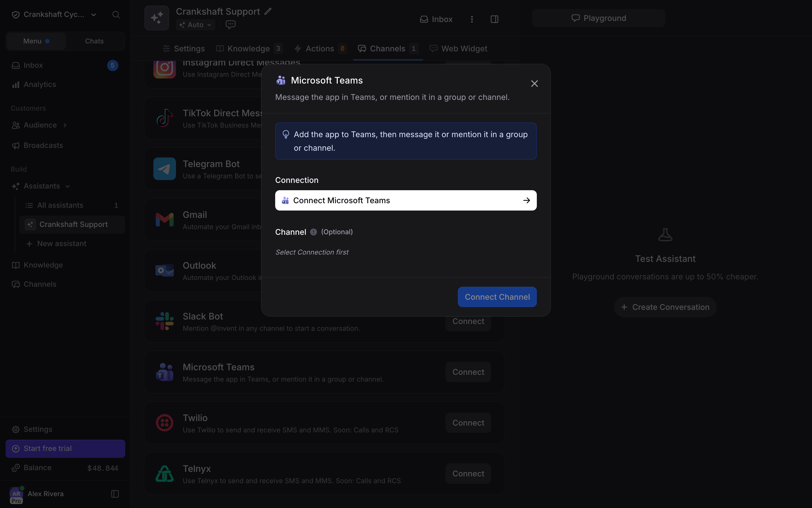Edit the Crankshaft Support name pencil icon
Image resolution: width=812 pixels, height=508 pixels.
click(x=268, y=11)
